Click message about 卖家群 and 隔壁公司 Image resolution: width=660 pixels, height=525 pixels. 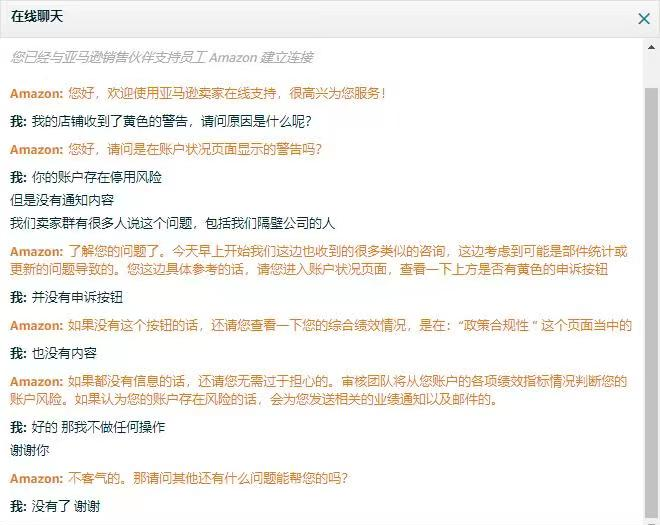[x=173, y=223]
